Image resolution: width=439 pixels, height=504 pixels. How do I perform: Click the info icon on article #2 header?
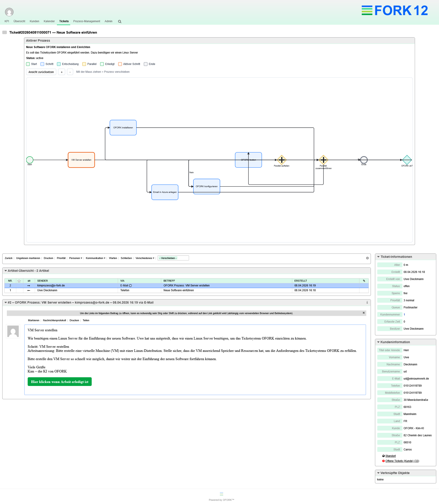(367, 302)
